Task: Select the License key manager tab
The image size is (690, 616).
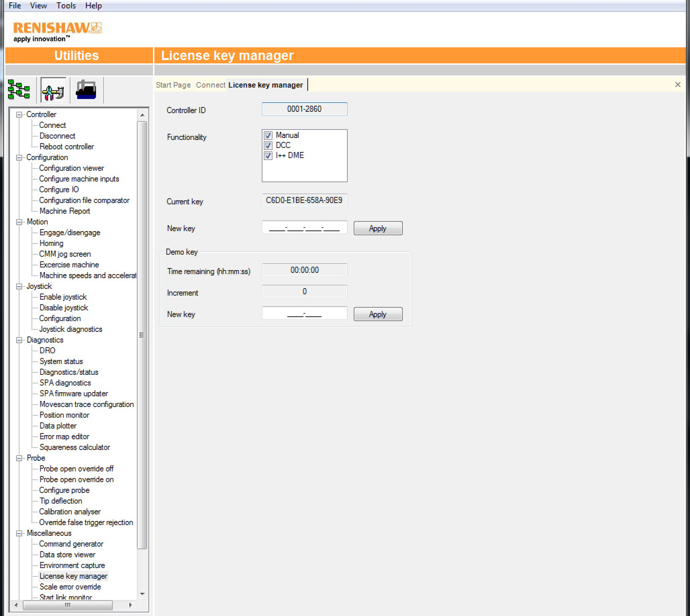Action: point(266,85)
